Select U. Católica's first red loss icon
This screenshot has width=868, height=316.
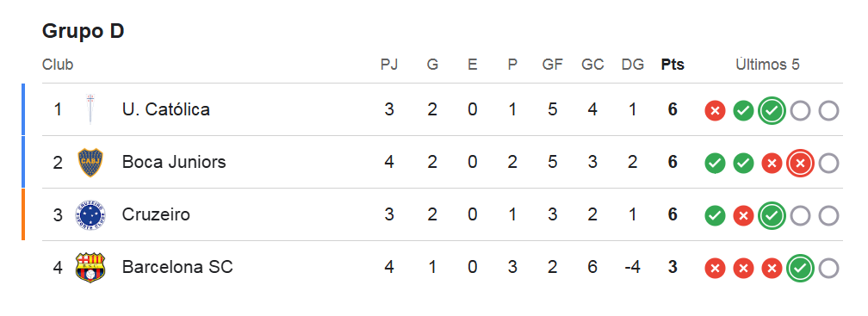[716, 111]
